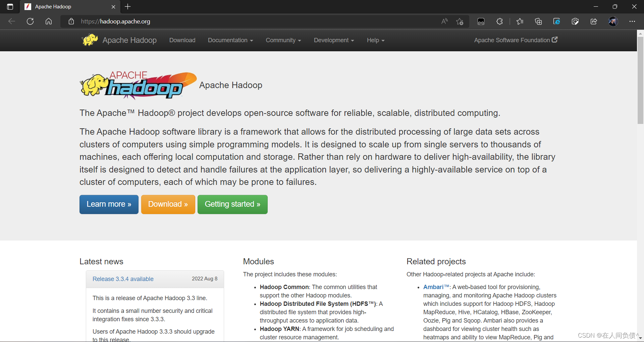Close the Apache Hadoop tab

113,7
